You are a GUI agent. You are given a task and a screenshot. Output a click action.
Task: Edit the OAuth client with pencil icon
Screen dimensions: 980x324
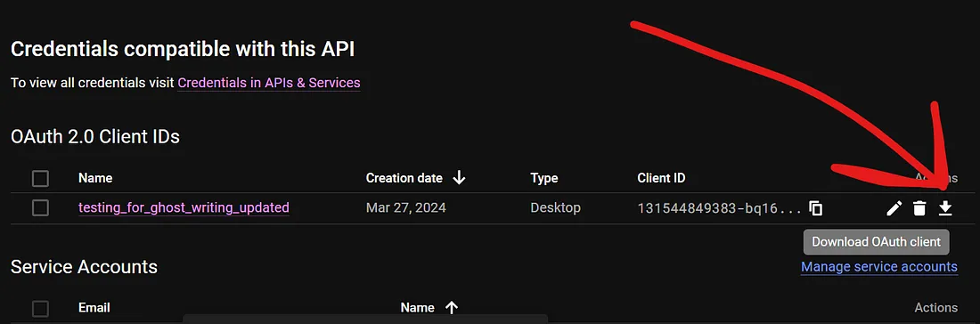click(894, 208)
